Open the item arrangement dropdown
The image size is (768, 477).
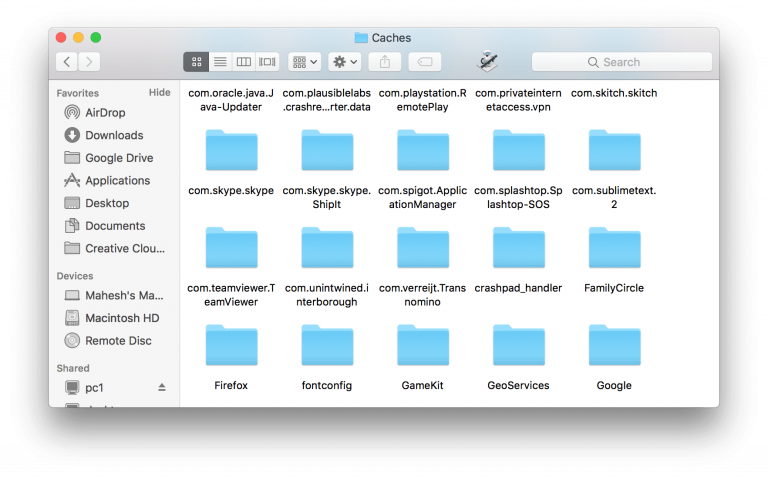pyautogui.click(x=305, y=62)
